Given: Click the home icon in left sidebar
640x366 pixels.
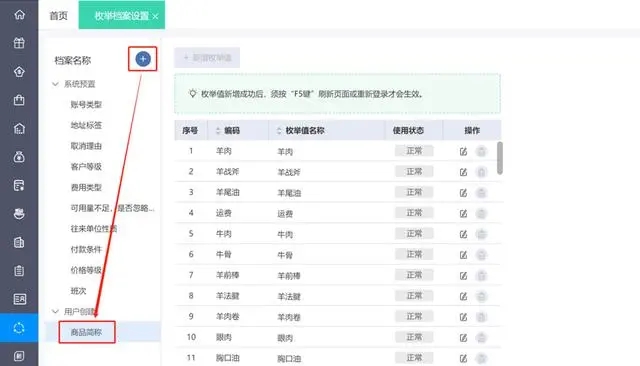Looking at the screenshot, I should [x=19, y=15].
